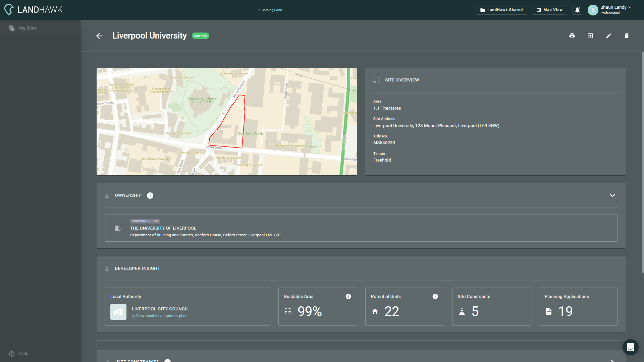Open the chat support widget
The image size is (644, 362).
pos(630,347)
